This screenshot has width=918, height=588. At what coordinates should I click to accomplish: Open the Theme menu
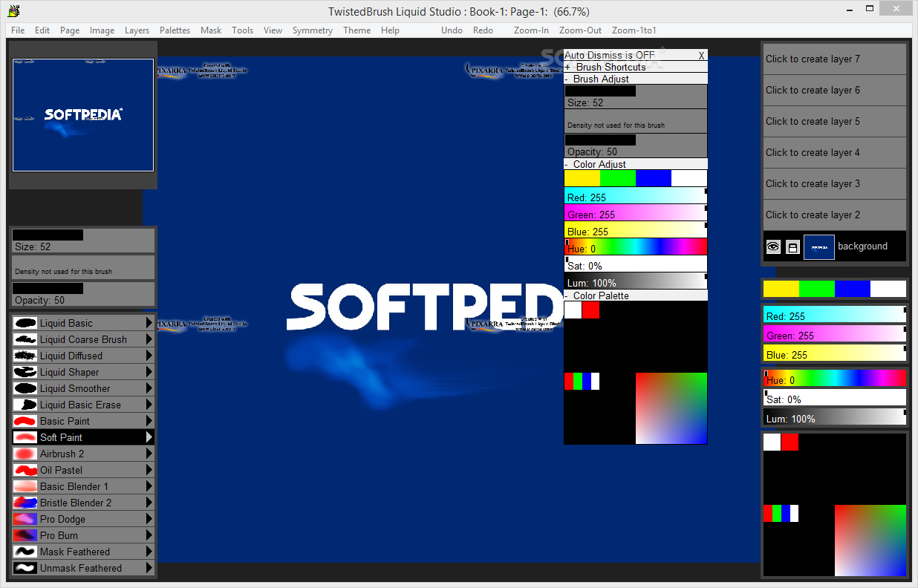pos(357,30)
